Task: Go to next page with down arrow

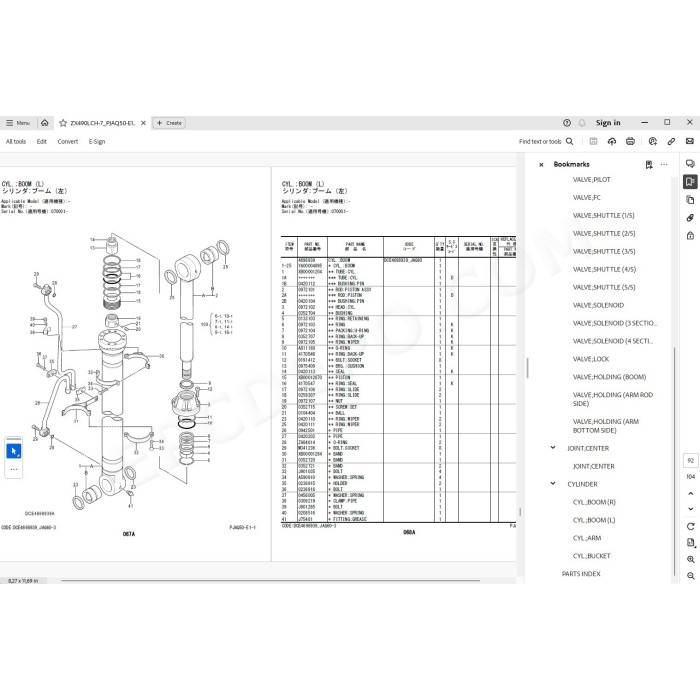Action: click(x=691, y=509)
